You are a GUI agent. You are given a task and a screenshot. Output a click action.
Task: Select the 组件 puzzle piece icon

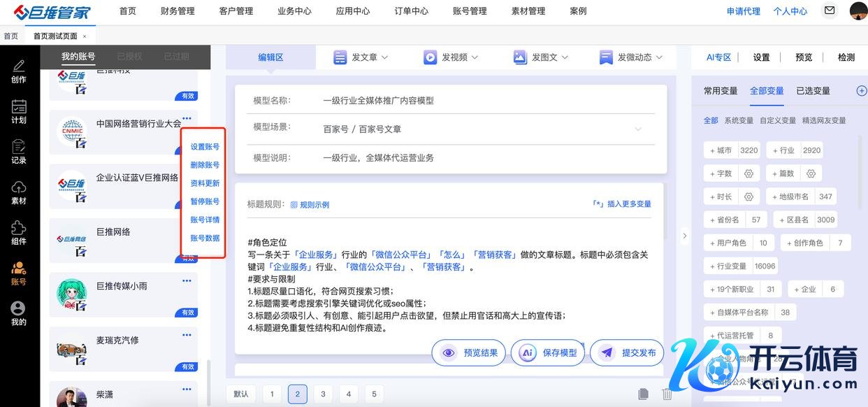point(19,228)
